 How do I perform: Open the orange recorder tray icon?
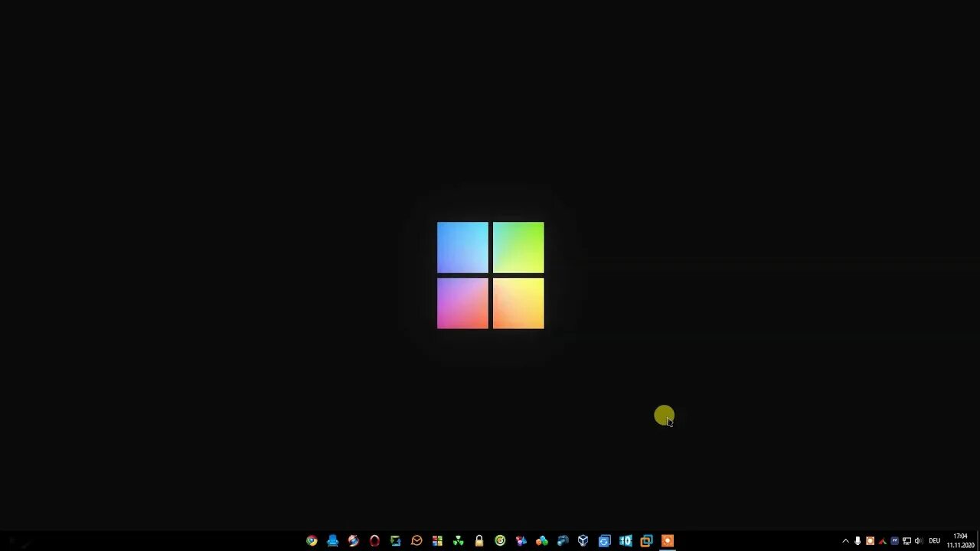pyautogui.click(x=870, y=541)
